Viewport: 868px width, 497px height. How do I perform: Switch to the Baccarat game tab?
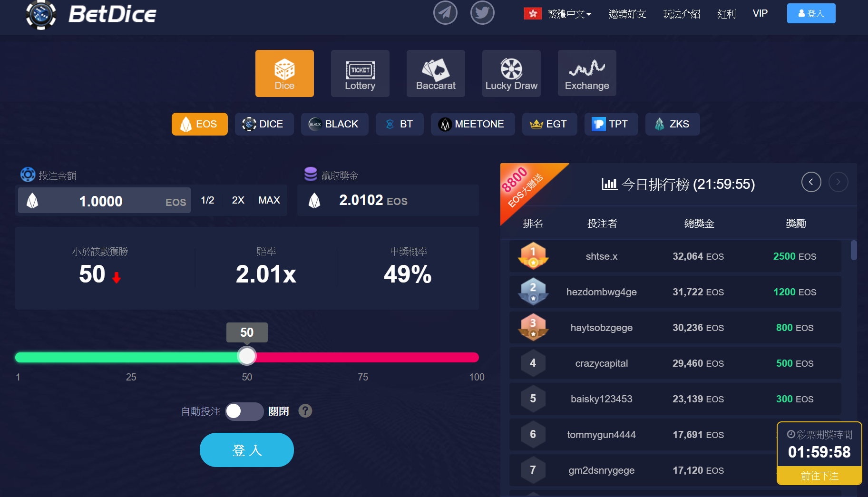436,73
